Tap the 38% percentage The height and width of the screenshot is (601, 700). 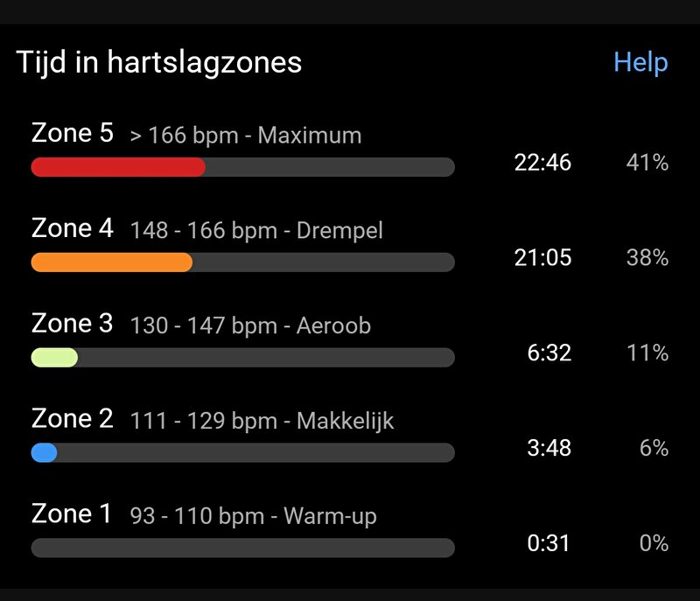(647, 257)
